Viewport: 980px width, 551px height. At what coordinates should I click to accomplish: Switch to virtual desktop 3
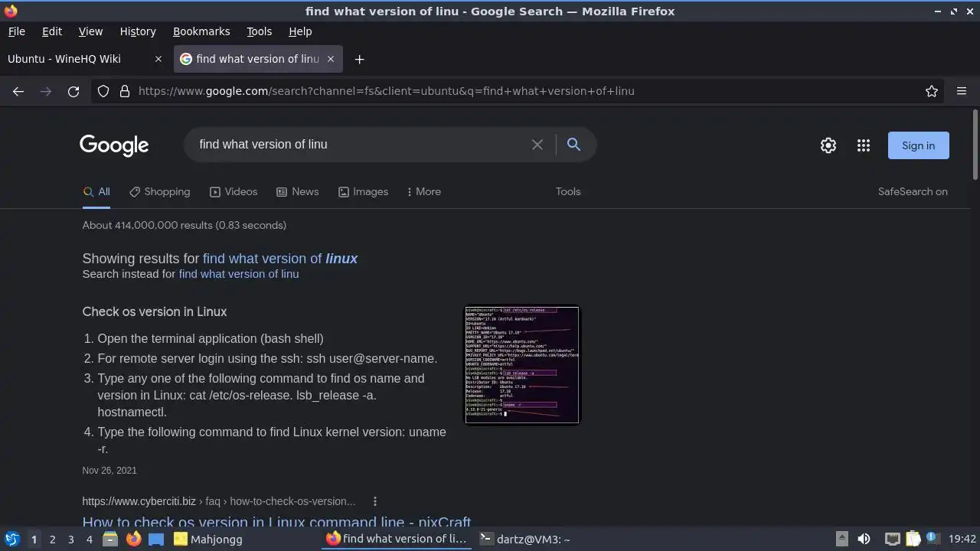click(x=70, y=540)
